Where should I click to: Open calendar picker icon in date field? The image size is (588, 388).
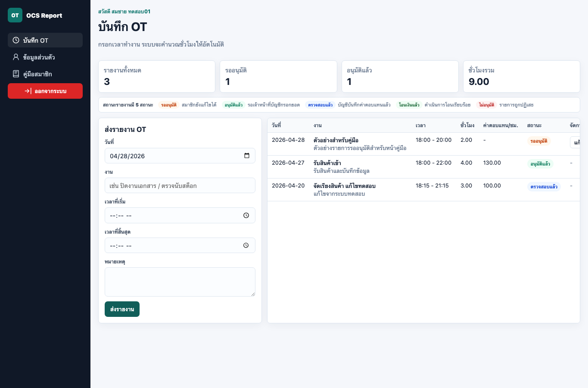(247, 156)
